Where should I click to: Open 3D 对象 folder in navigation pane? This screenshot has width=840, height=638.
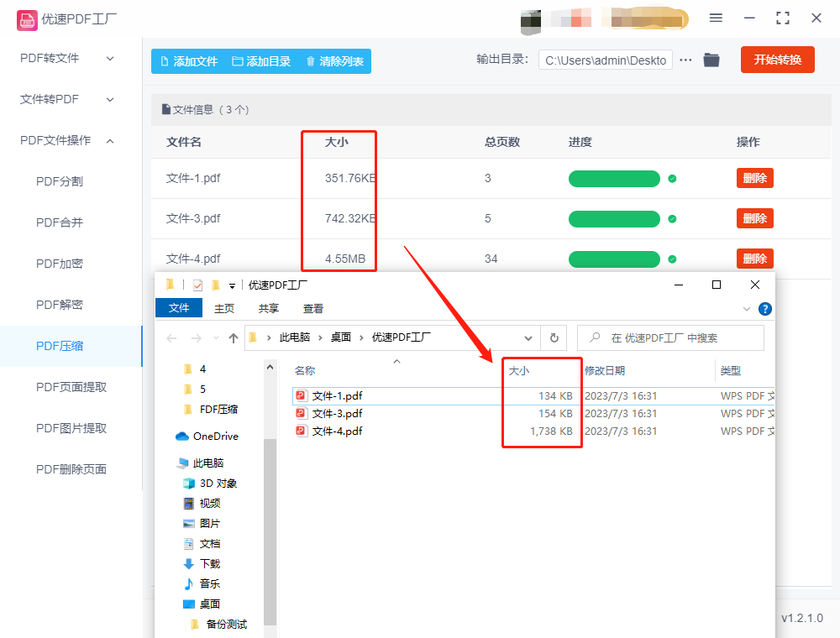click(x=210, y=484)
